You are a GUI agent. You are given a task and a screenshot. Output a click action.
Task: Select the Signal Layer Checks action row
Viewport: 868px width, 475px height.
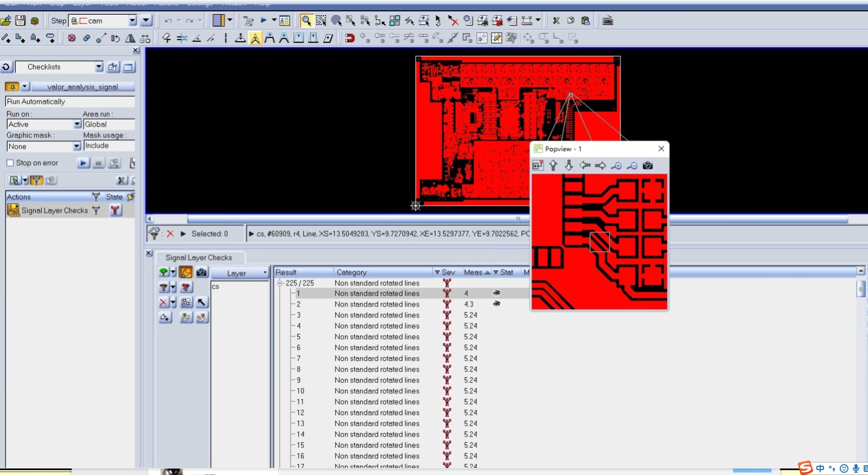point(70,210)
